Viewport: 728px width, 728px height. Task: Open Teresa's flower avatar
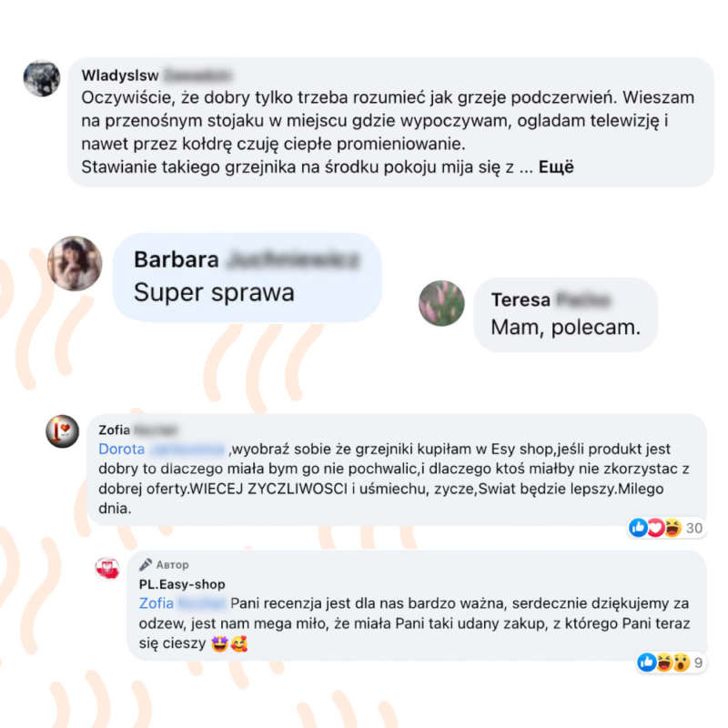[441, 303]
